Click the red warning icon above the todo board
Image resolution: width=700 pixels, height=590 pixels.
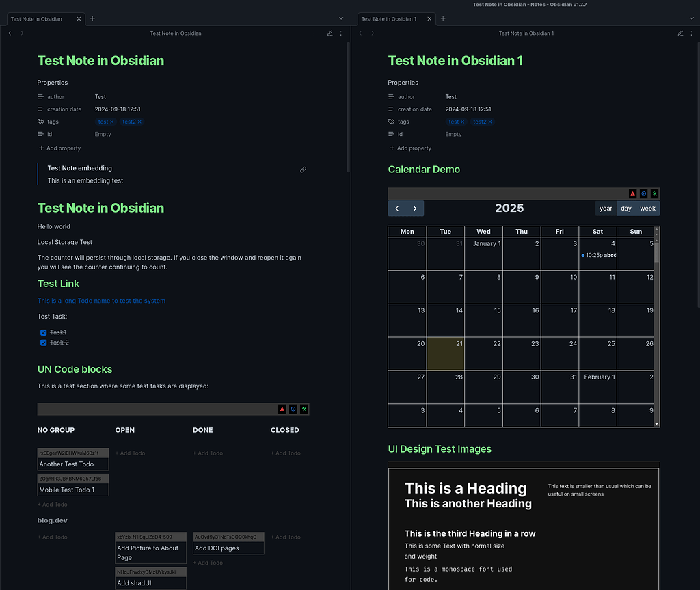pyautogui.click(x=282, y=409)
